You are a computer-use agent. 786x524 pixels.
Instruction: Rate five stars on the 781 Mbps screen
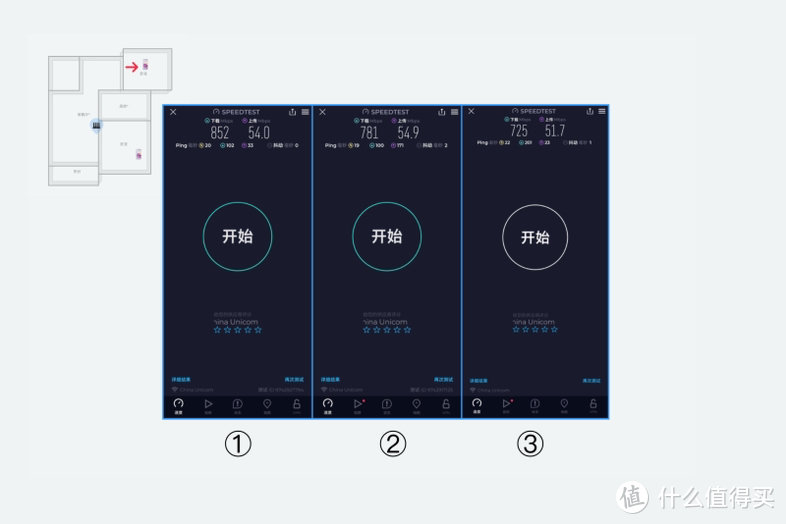408,330
